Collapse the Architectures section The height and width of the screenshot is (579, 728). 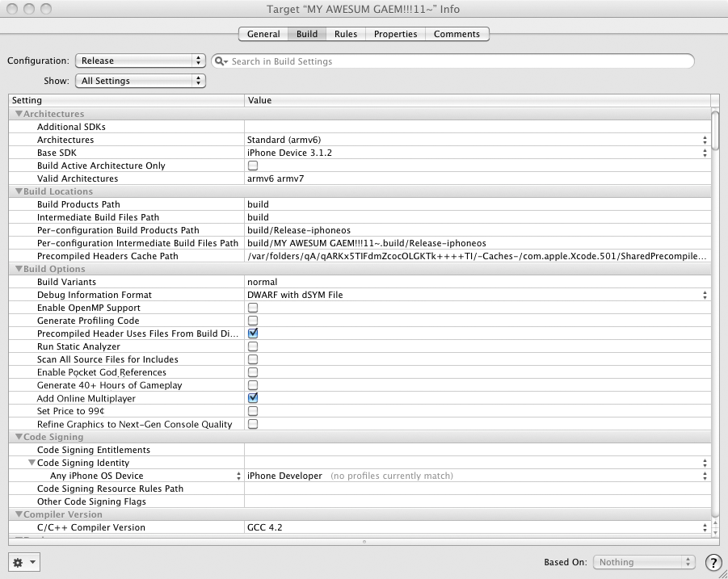(x=19, y=114)
